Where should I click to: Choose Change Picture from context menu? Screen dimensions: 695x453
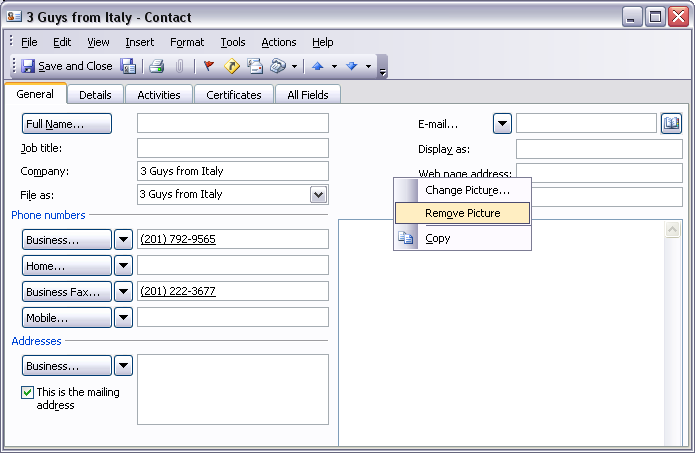click(x=462, y=190)
